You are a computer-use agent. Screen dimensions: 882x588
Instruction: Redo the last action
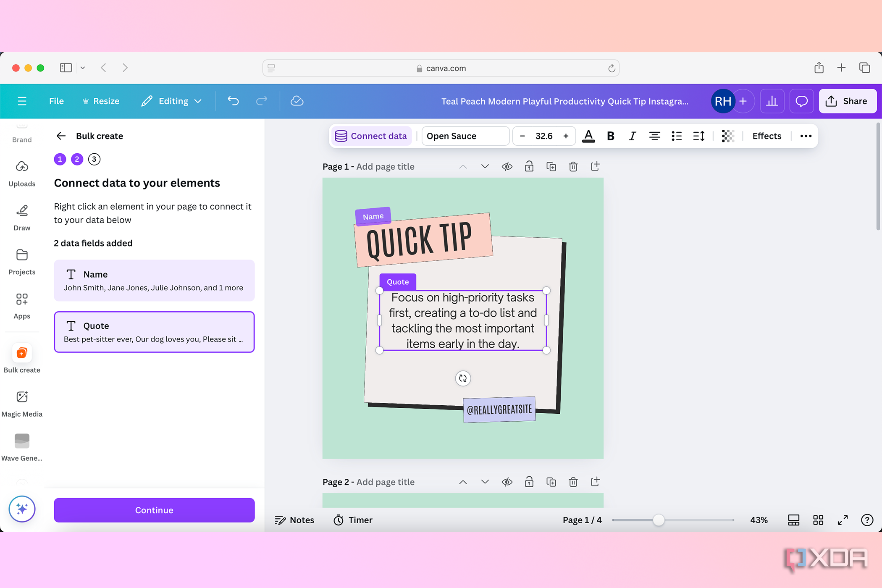pyautogui.click(x=262, y=101)
